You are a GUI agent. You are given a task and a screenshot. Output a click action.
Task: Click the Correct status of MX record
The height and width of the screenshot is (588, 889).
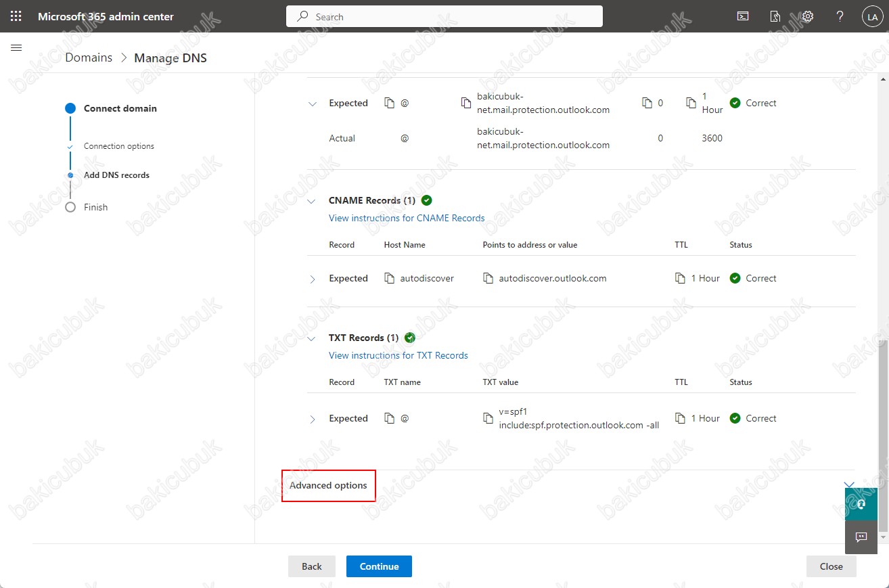753,103
